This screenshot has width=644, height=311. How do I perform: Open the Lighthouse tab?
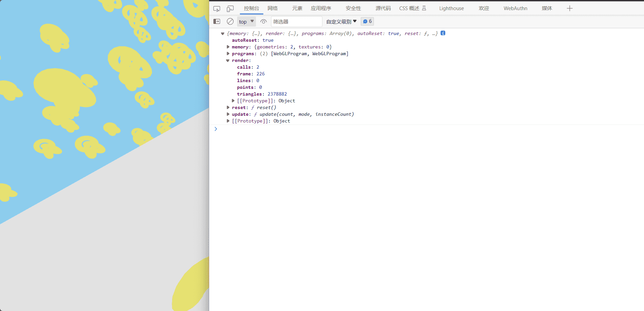451,8
